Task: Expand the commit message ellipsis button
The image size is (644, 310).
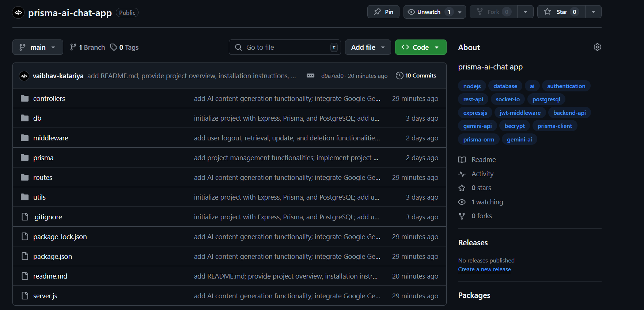Action: (310, 76)
